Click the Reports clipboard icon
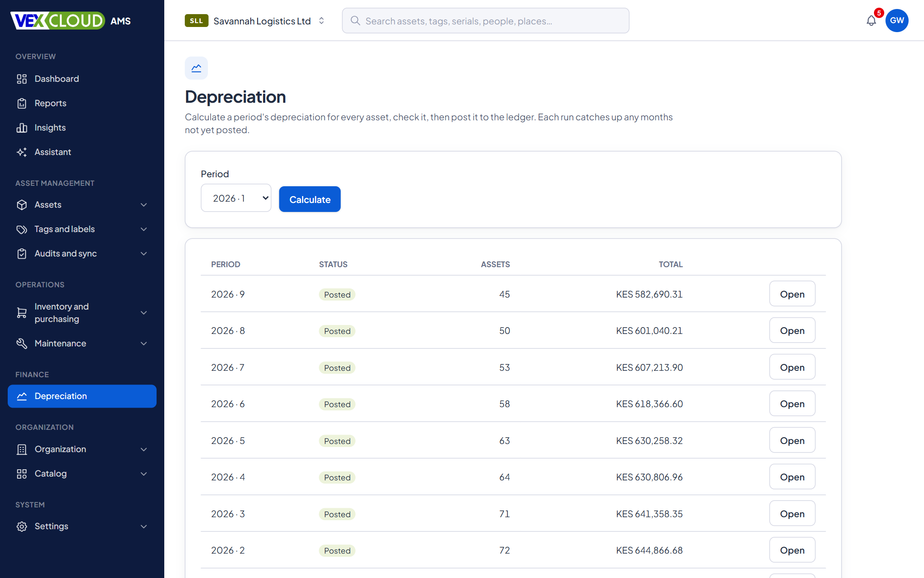924x578 pixels. (x=22, y=103)
